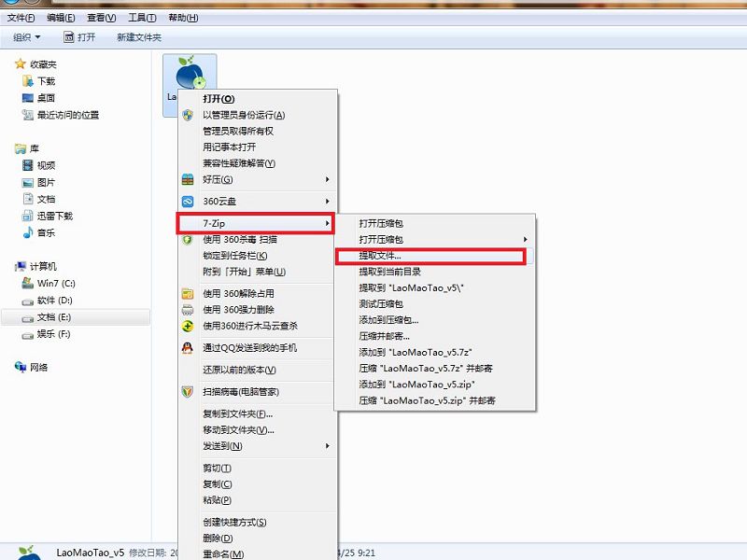Open the 工具(T) menu in menu bar

(x=142, y=18)
